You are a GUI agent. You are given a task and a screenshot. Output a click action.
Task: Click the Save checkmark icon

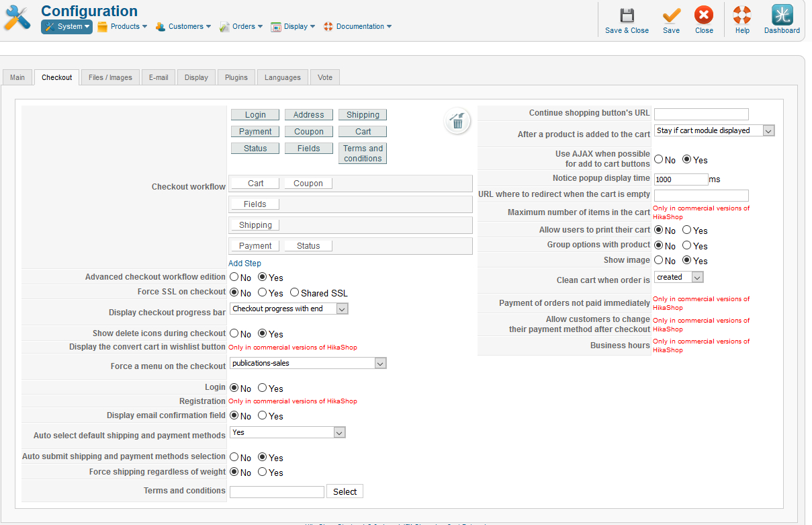click(671, 15)
